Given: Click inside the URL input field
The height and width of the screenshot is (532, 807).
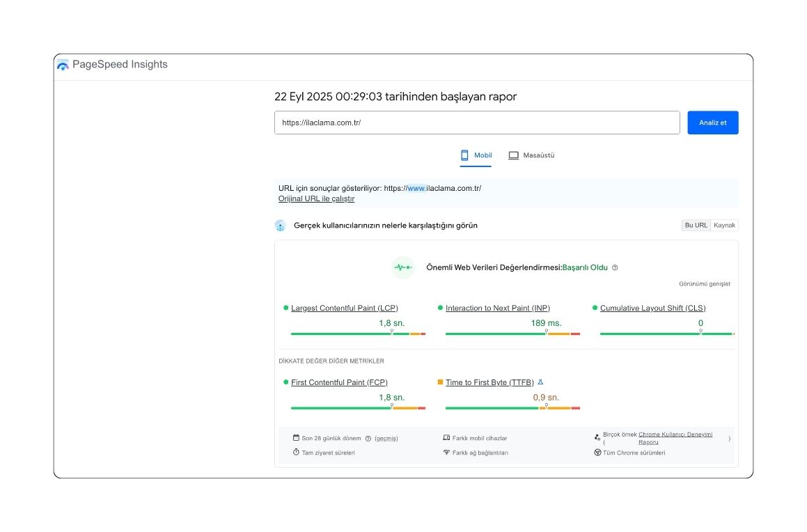Looking at the screenshot, I should click(477, 122).
